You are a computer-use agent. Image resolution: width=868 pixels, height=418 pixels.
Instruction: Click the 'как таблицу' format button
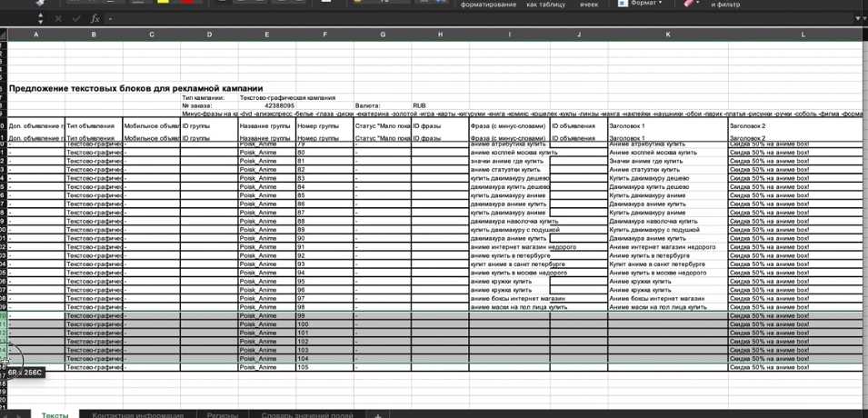(545, 5)
